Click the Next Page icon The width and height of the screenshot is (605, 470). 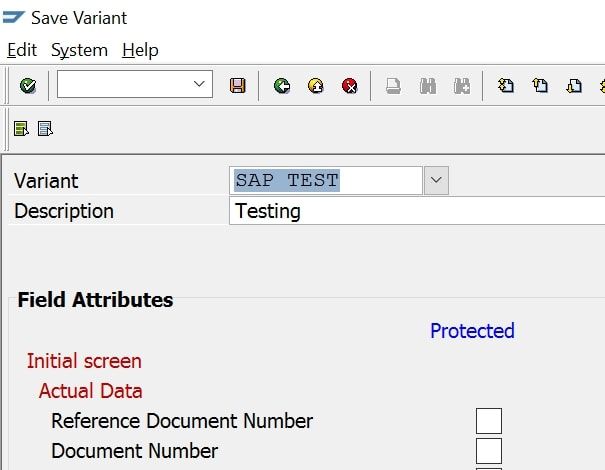(x=574, y=85)
